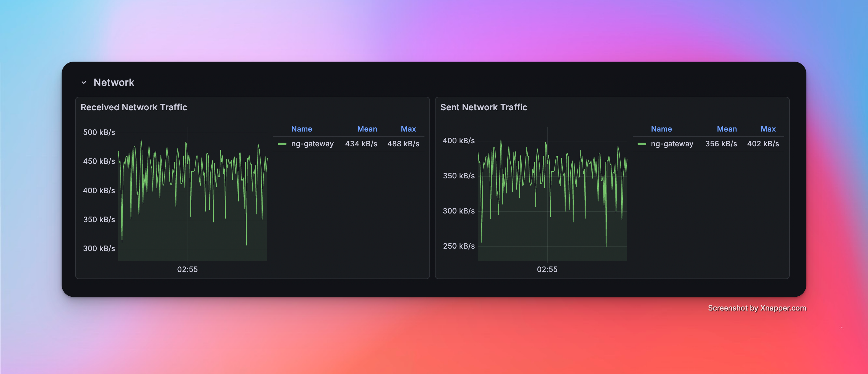
Task: Click the 434 kB/s mean value
Action: pyautogui.click(x=361, y=144)
